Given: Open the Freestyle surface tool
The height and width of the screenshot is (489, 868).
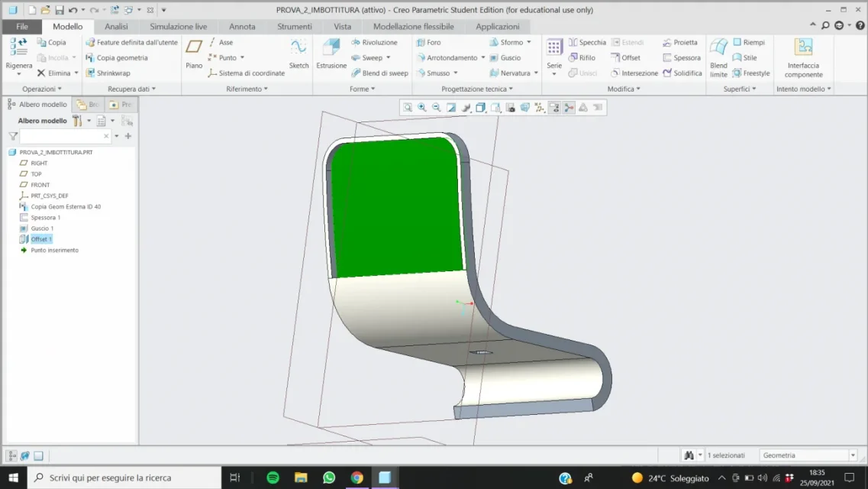Looking at the screenshot, I should point(750,73).
